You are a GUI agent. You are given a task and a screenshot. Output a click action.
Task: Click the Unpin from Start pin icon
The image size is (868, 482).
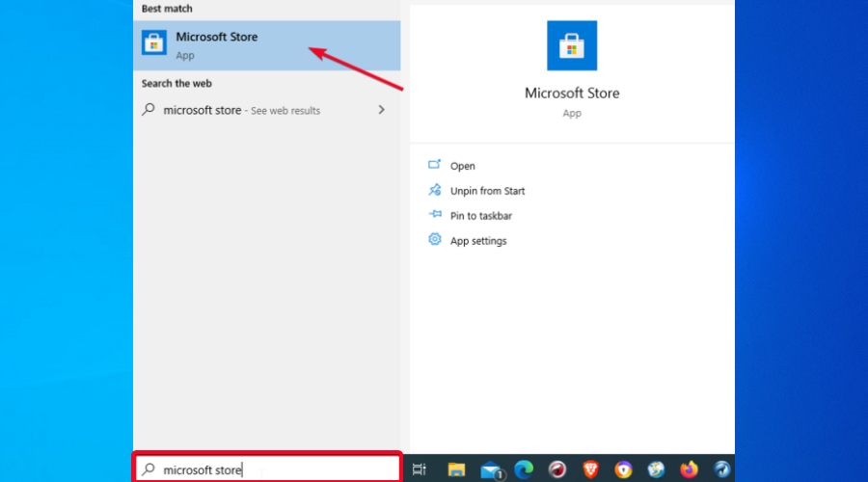pyautogui.click(x=435, y=190)
